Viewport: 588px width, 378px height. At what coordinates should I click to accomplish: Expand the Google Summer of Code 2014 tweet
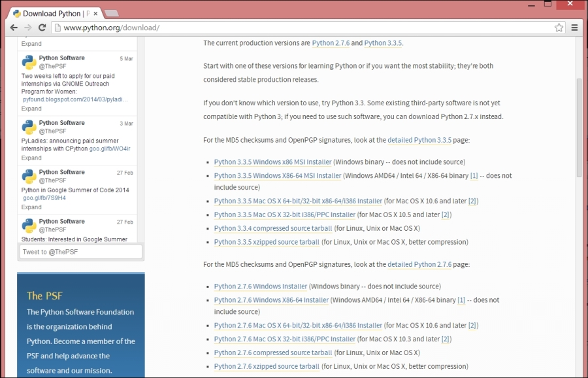click(31, 207)
